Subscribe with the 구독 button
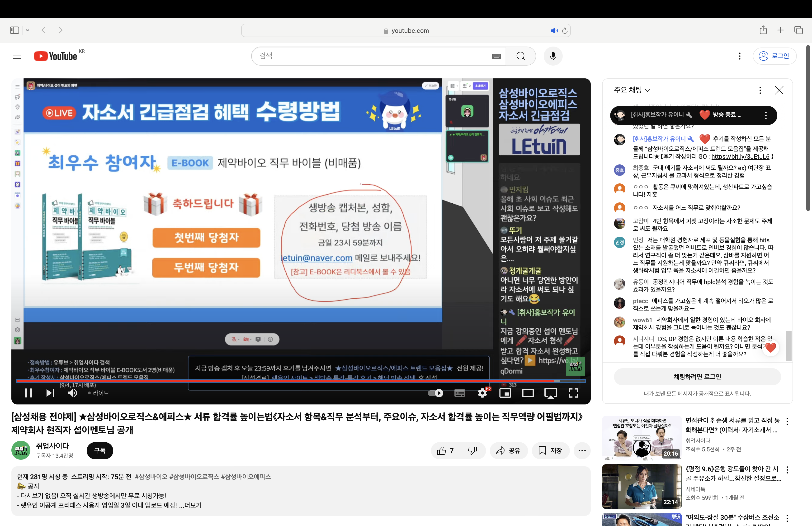 (x=100, y=450)
